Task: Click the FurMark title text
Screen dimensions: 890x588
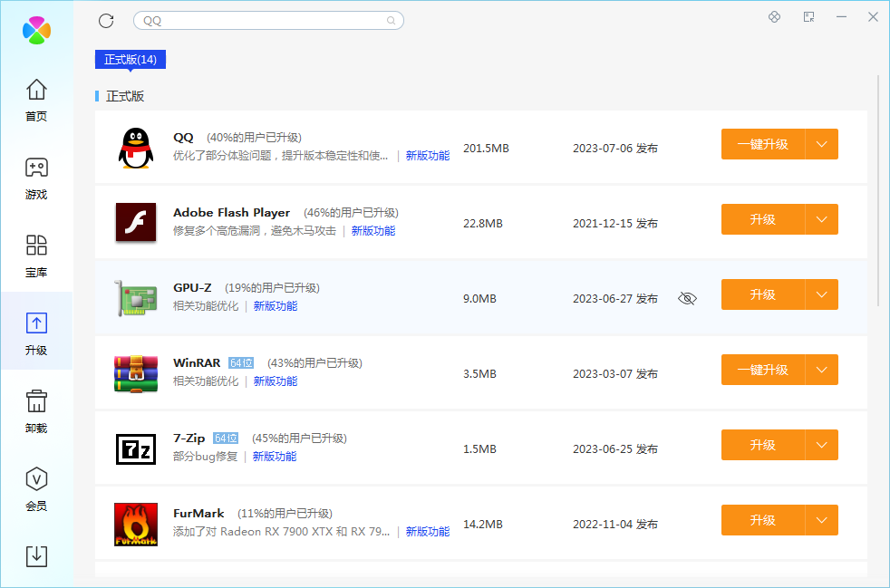Action: (198, 513)
